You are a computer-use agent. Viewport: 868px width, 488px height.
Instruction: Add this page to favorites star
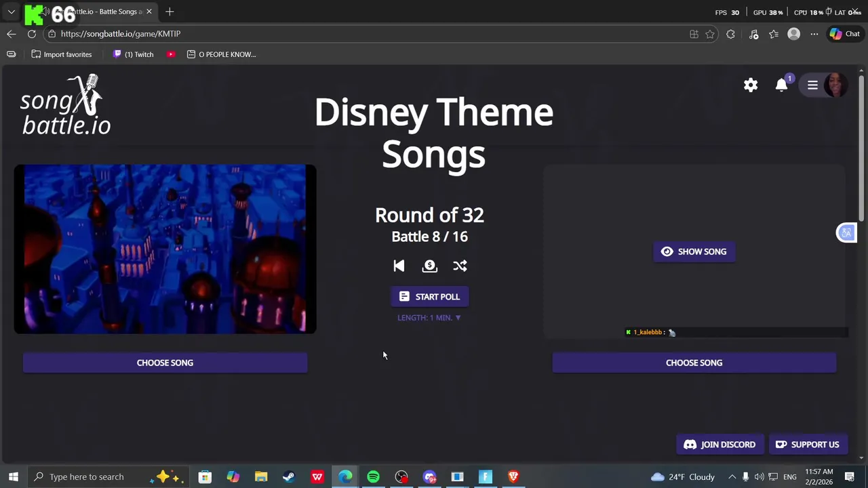click(710, 34)
